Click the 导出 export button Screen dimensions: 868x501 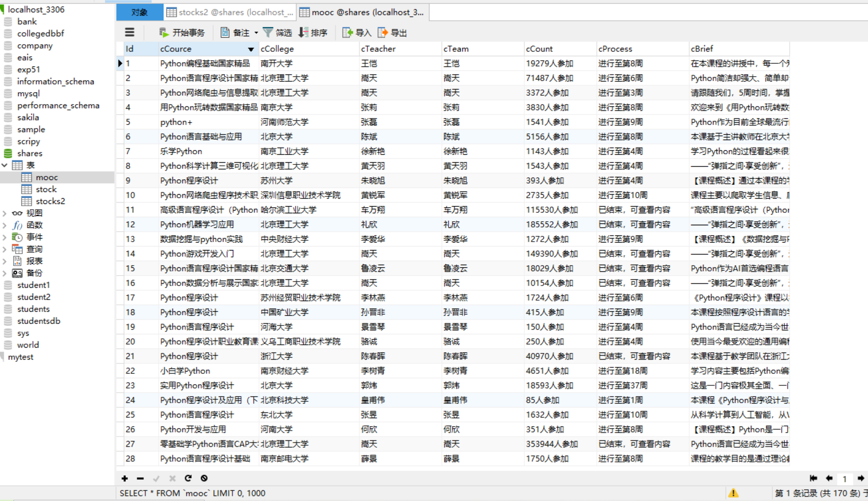392,32
